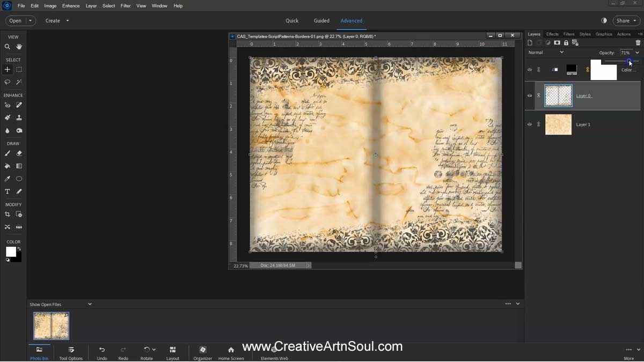Open the Filter menu
Image resolution: width=644 pixels, height=362 pixels.
coord(126,5)
